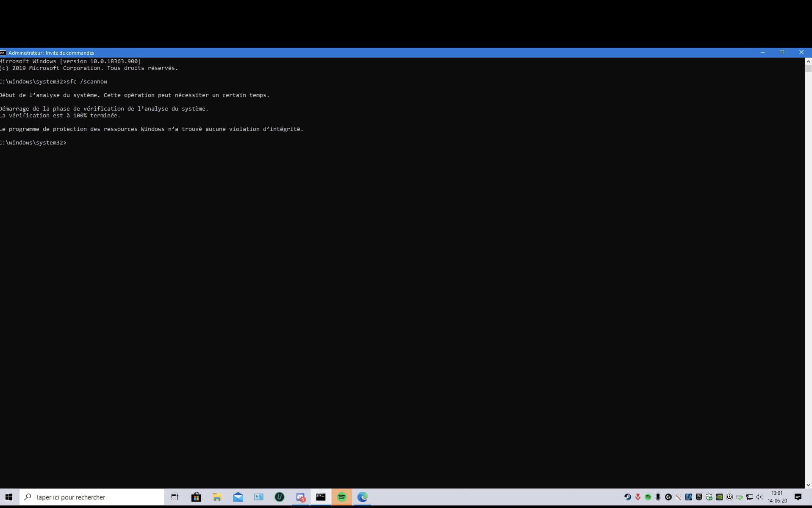Open Task View from the taskbar

pos(175,497)
